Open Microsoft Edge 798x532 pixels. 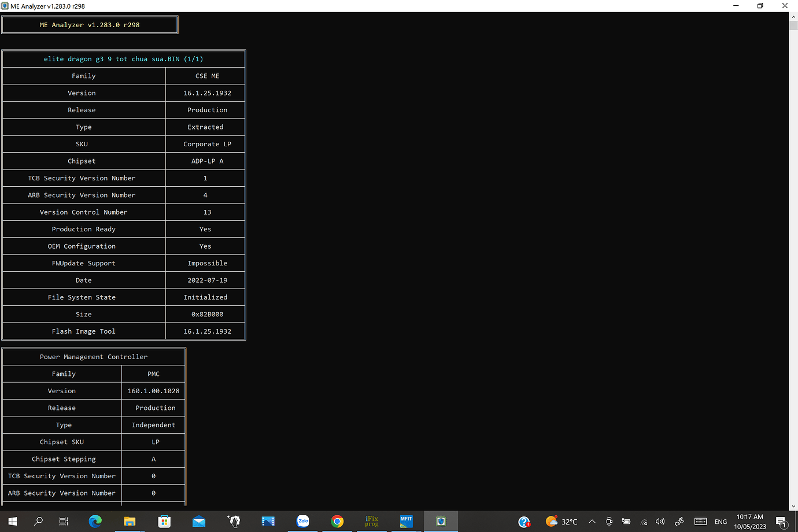click(x=95, y=521)
